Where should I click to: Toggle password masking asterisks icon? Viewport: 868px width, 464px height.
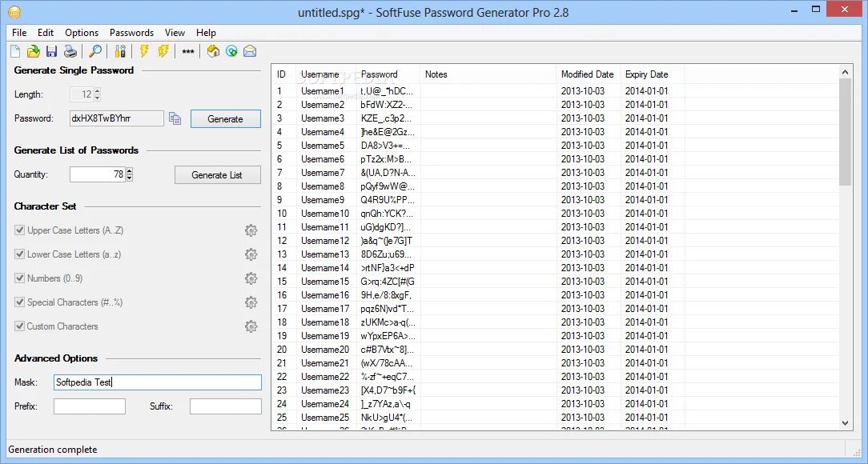click(x=188, y=52)
